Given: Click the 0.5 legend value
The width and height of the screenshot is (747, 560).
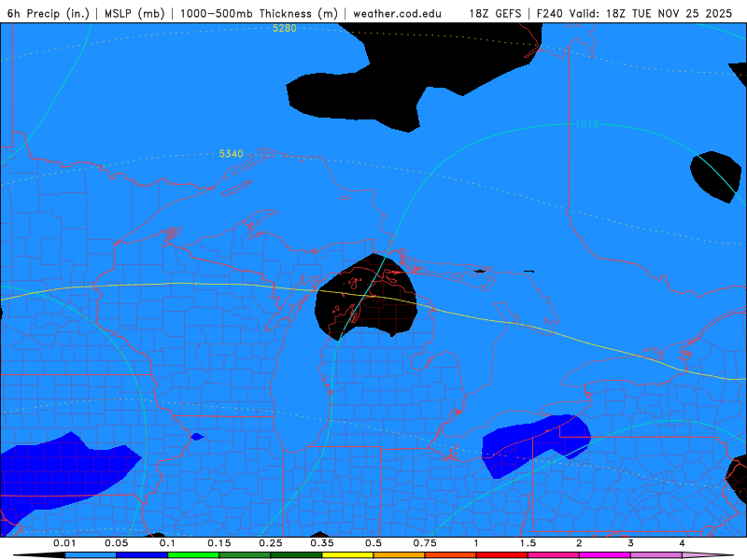Looking at the screenshot, I should [373, 543].
